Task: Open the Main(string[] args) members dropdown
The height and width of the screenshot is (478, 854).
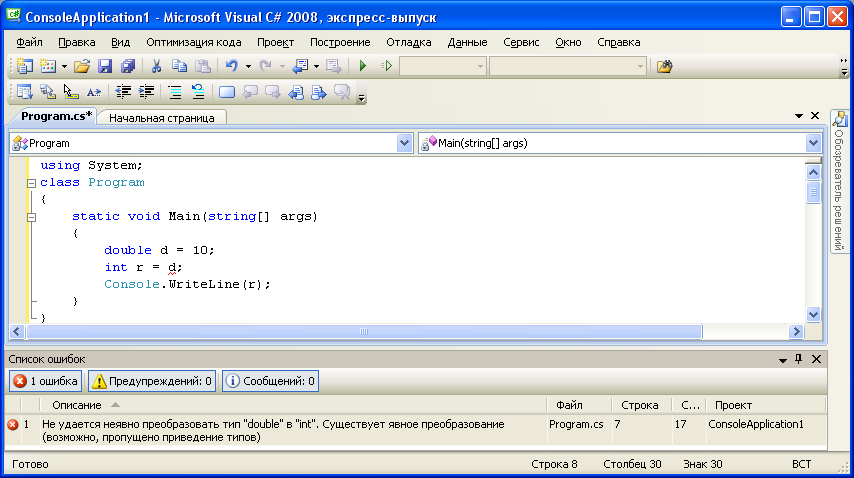Action: [813, 143]
